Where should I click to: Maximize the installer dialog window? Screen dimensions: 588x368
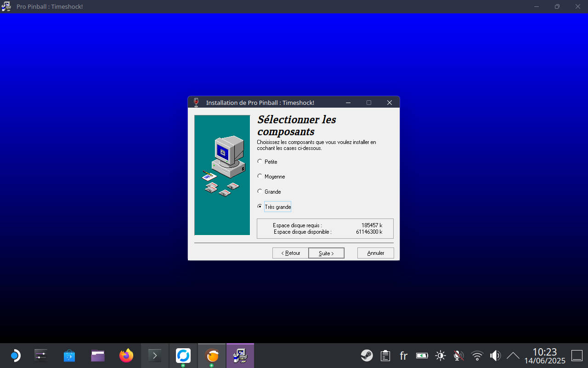point(369,103)
